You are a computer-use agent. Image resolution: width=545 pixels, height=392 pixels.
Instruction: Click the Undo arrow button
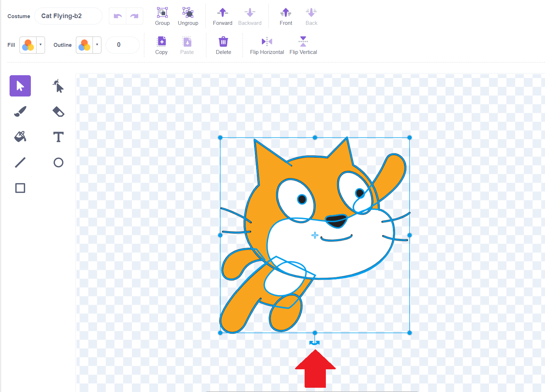click(x=118, y=16)
